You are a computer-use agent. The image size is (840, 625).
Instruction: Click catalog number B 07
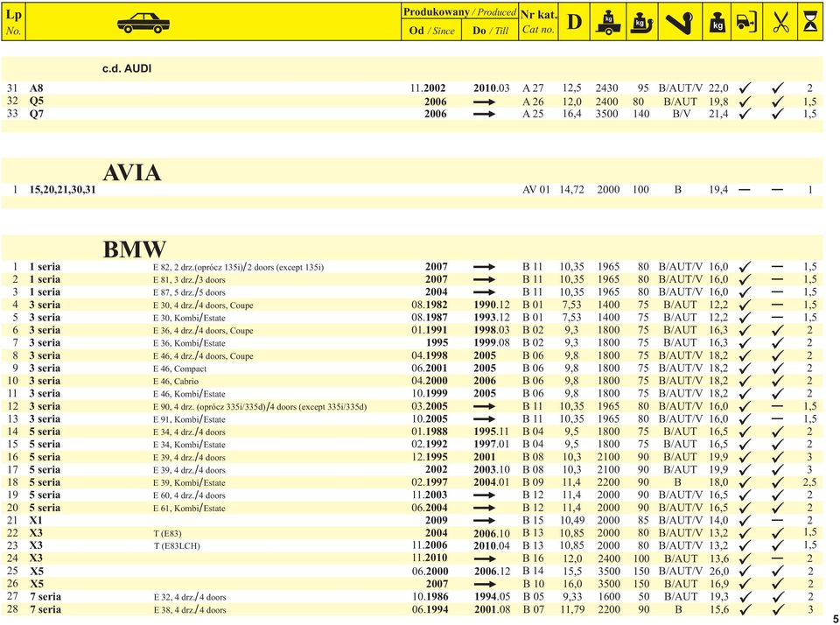pos(533,609)
